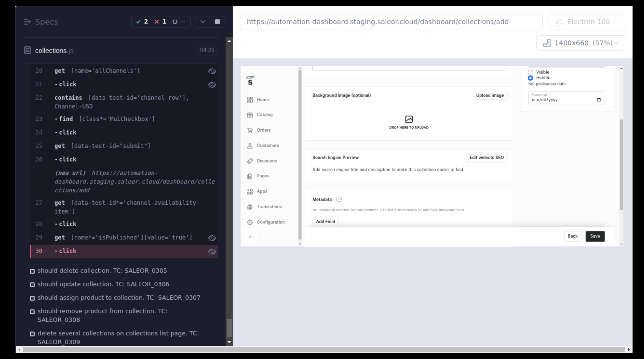Click the Add Field button
The height and width of the screenshot is (359, 644).
point(325,221)
